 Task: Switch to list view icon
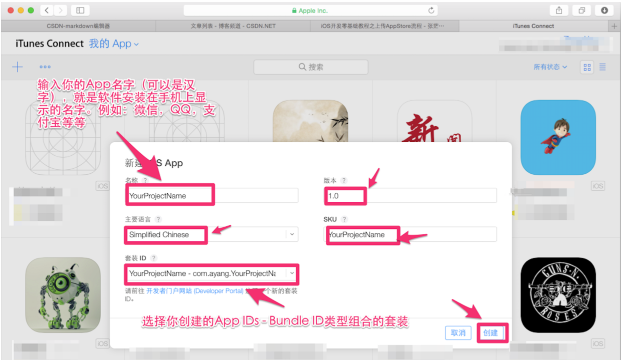tap(602, 67)
